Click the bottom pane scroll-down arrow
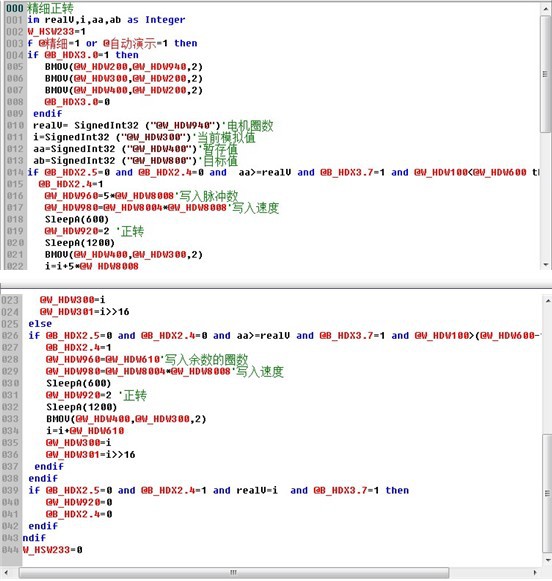This screenshot has width=552, height=581. [548, 560]
